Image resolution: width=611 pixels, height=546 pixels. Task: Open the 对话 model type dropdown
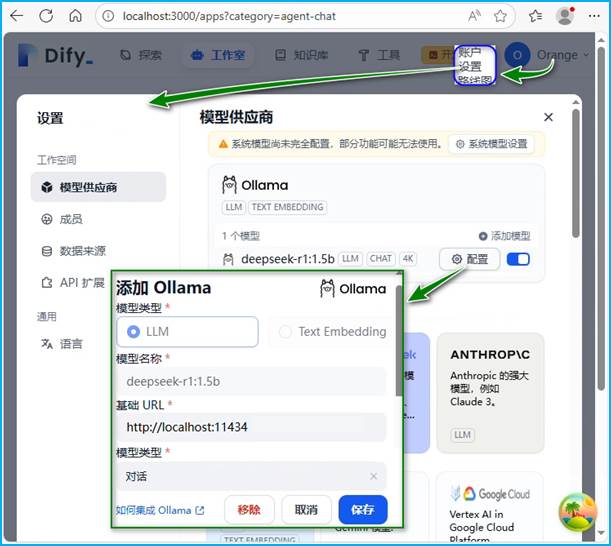pos(251,476)
